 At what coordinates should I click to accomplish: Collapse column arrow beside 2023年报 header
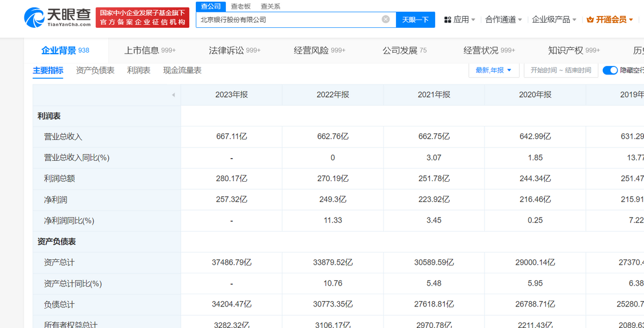pos(173,95)
